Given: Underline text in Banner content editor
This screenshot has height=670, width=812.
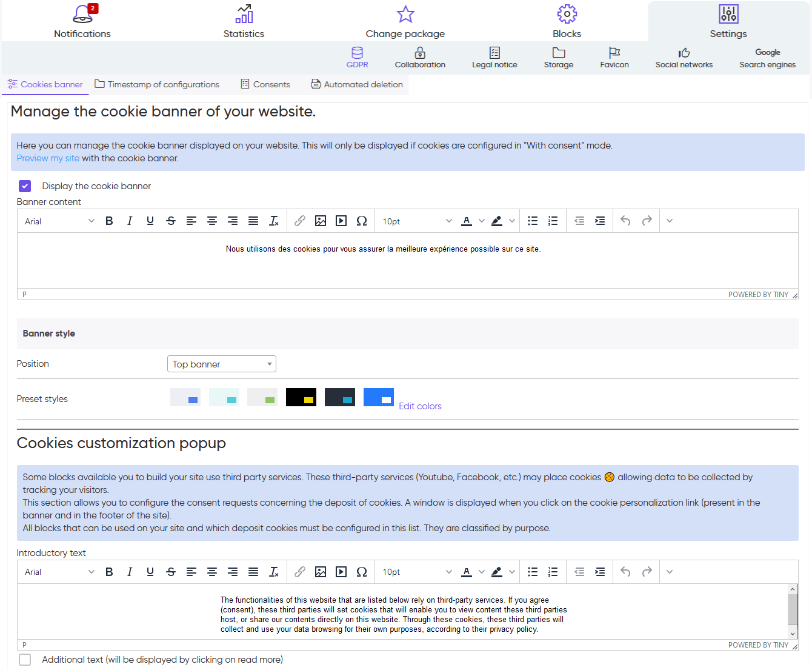Looking at the screenshot, I should (x=150, y=221).
